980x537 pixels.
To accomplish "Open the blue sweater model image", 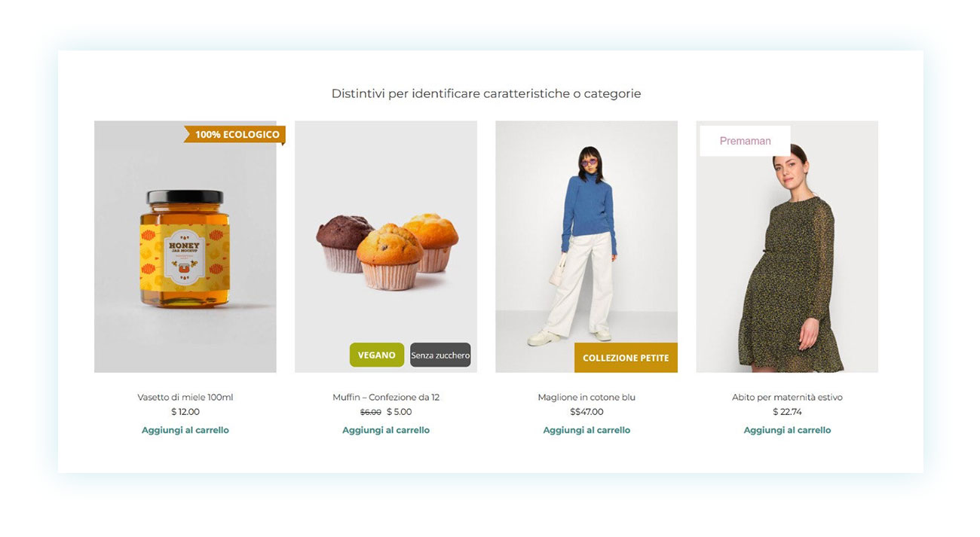I will click(x=586, y=246).
